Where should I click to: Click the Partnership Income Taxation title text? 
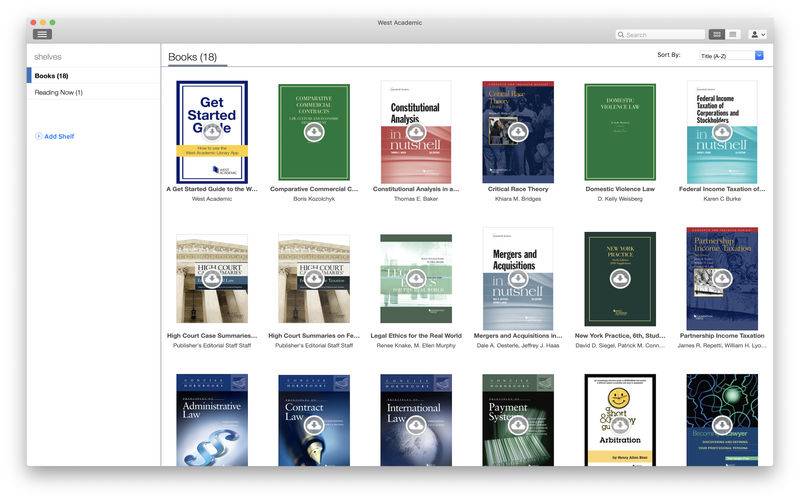(x=722, y=336)
